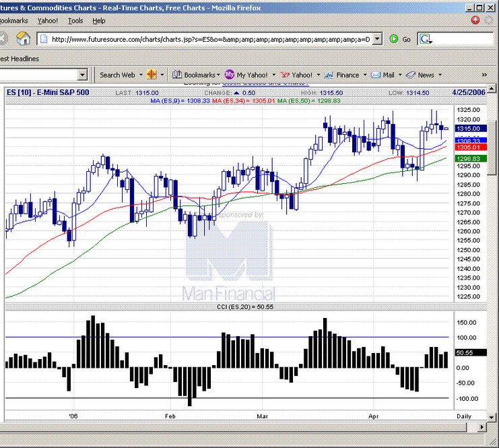Open the address bar URL history dropdown
Screen dimensions: 499x448
point(377,39)
